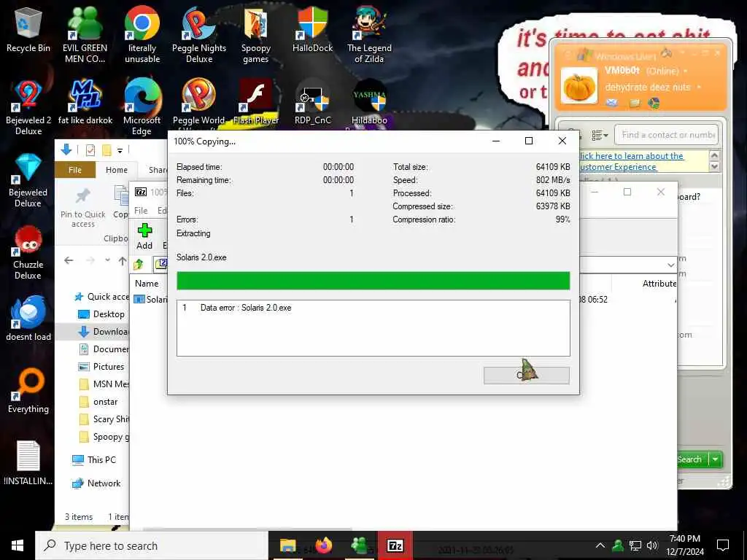Go back in File Explorer
747x560 pixels.
(x=69, y=260)
